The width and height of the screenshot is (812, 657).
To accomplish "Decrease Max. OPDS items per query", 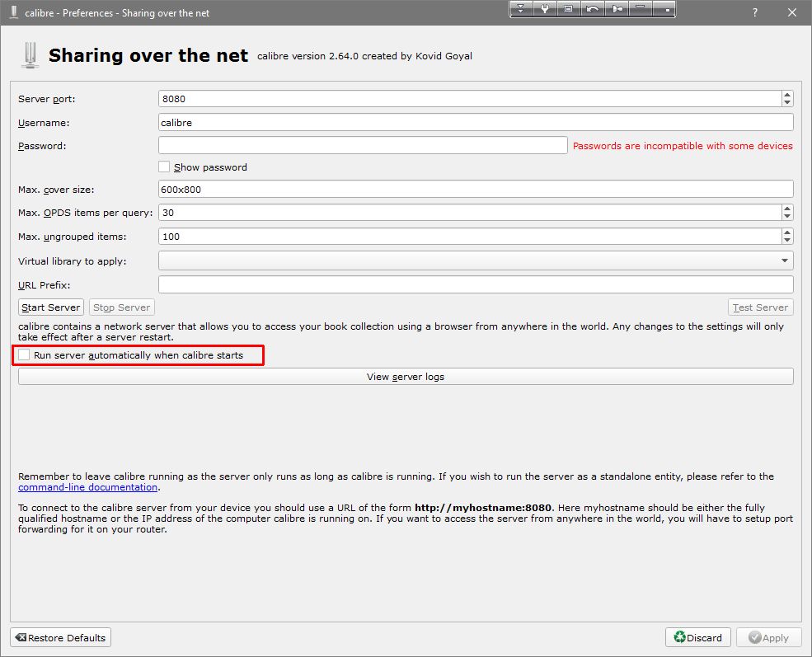I will [x=787, y=216].
